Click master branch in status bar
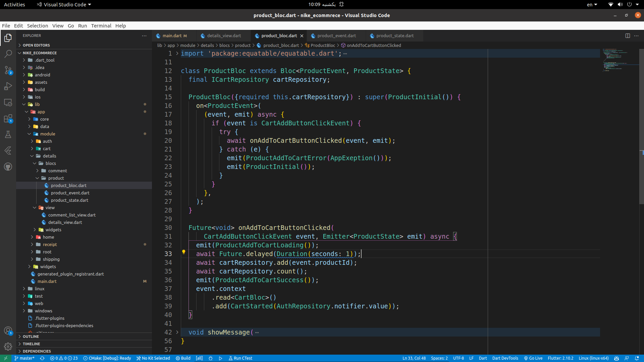 (24, 358)
